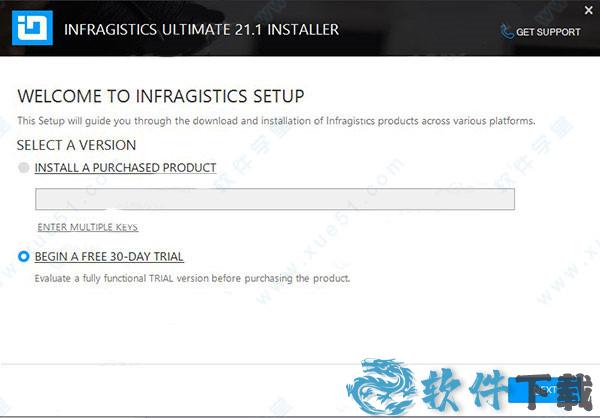Click the Welcome to Infragistics Setup heading
The height and width of the screenshot is (418, 600).
pos(161,96)
